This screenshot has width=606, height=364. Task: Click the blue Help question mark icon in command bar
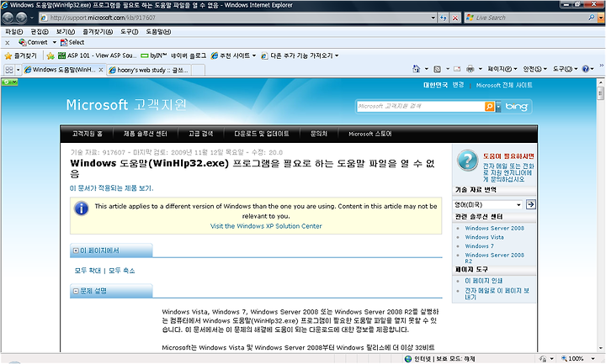[x=586, y=69]
